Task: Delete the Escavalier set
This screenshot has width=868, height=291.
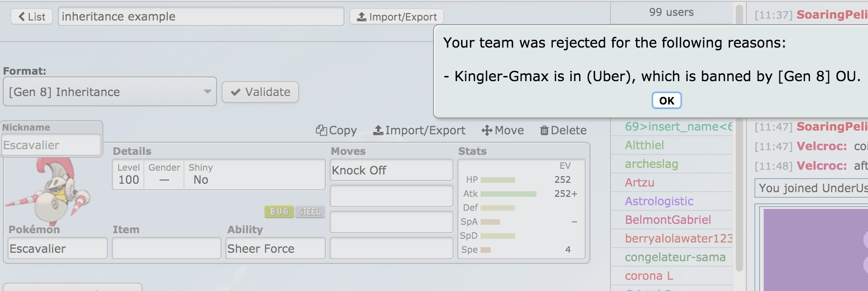Action: coord(563,131)
